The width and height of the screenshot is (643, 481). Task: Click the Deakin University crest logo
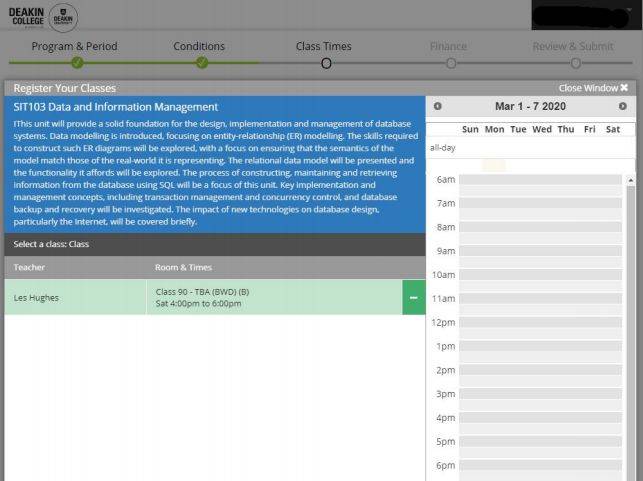[x=63, y=17]
